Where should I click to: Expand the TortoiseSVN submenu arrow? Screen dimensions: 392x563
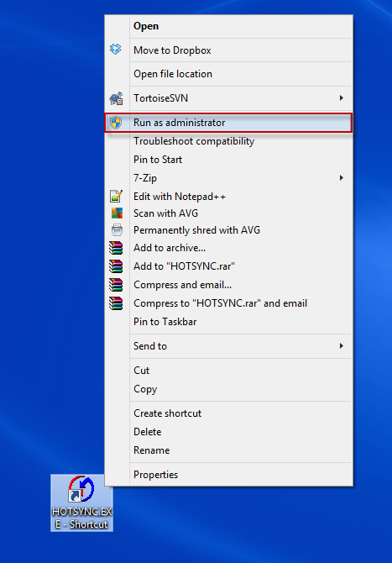click(x=342, y=98)
